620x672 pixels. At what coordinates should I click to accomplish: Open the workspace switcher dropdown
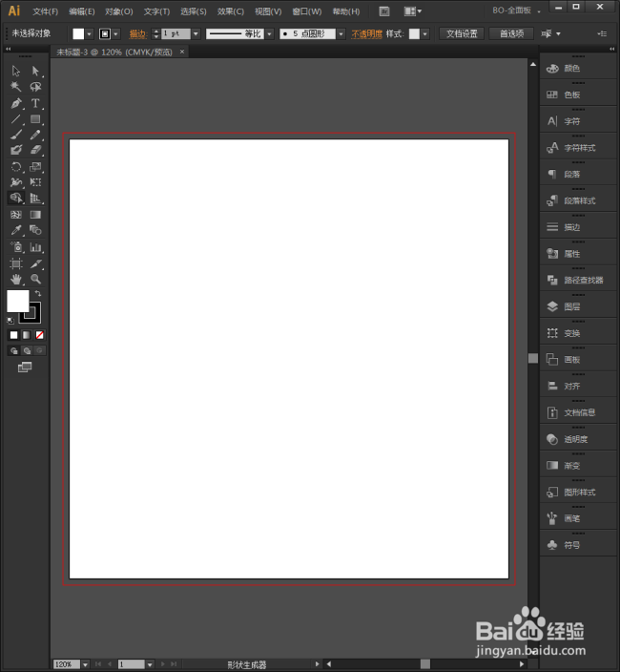pyautogui.click(x=515, y=10)
